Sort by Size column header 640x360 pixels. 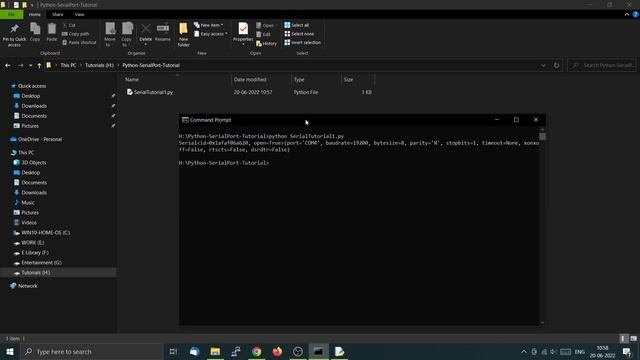348,80
